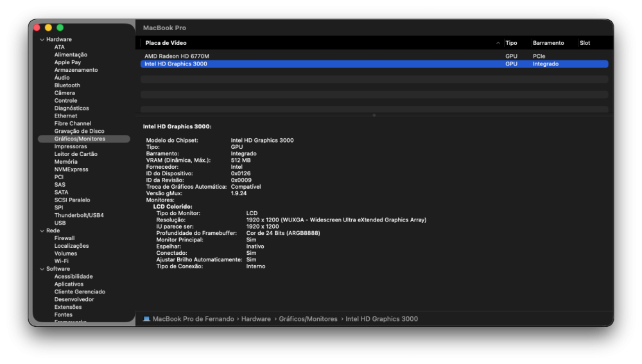Sort by the Tipo column header
Viewport: 642px width, 364px height.
[x=511, y=43]
